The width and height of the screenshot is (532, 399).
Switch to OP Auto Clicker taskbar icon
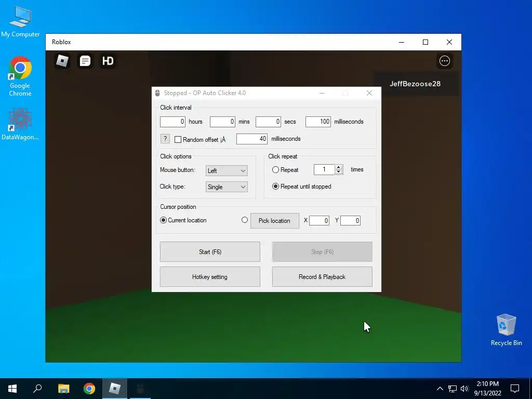(140, 389)
